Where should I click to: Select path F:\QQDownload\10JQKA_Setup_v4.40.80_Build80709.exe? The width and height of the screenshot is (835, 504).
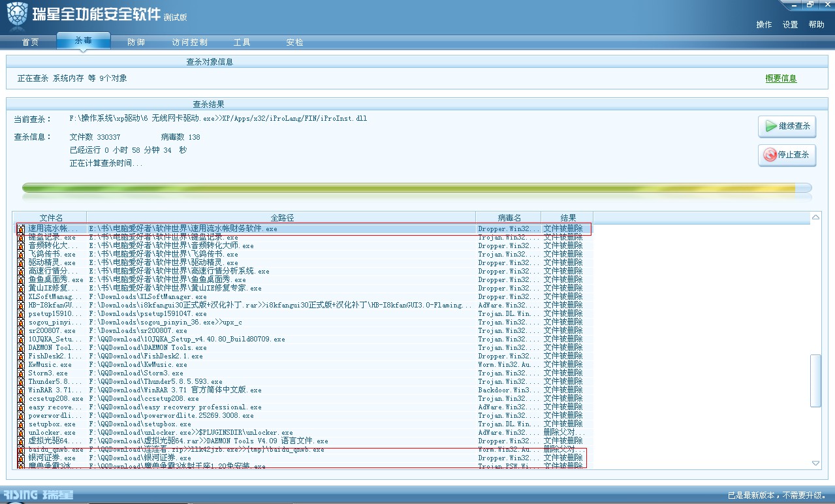point(187,339)
